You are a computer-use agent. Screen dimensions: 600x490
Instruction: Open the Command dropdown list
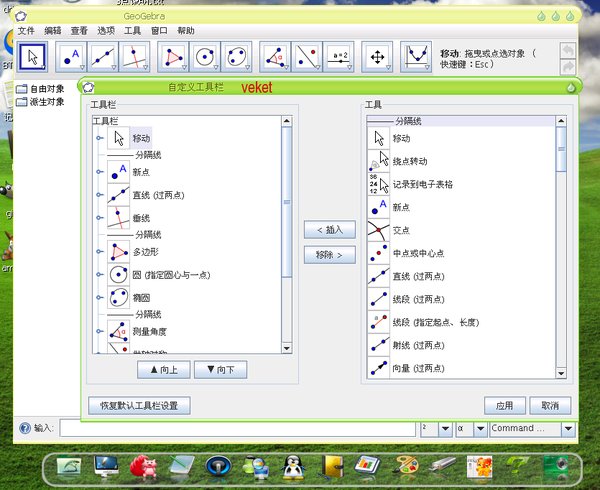pos(568,428)
